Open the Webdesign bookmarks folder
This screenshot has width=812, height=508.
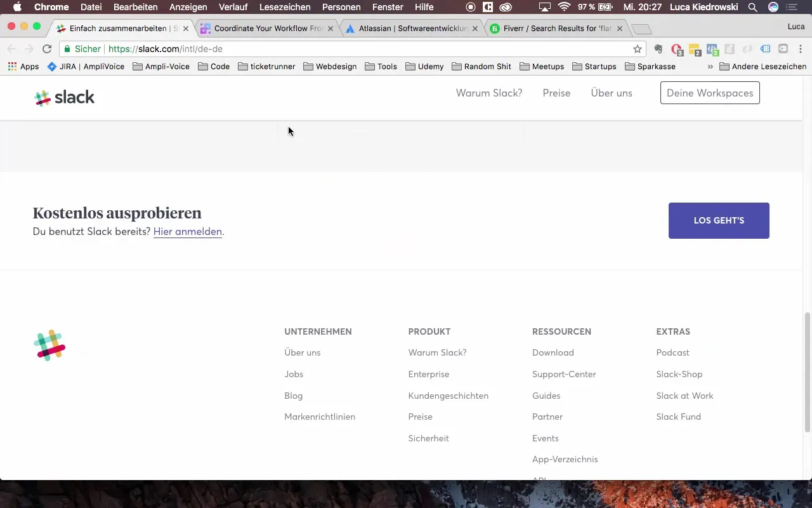coord(330,66)
